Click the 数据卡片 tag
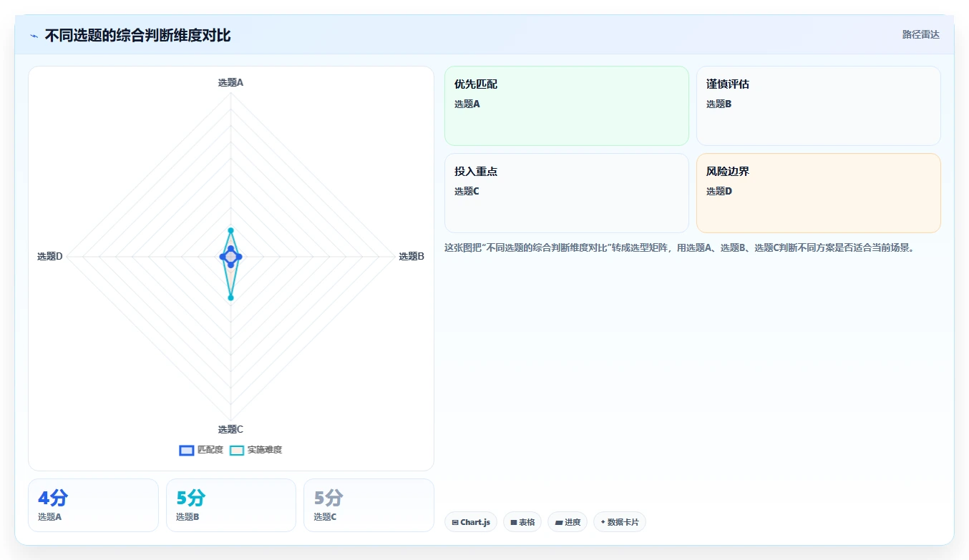Screen dimensions: 969x560 (x=620, y=522)
